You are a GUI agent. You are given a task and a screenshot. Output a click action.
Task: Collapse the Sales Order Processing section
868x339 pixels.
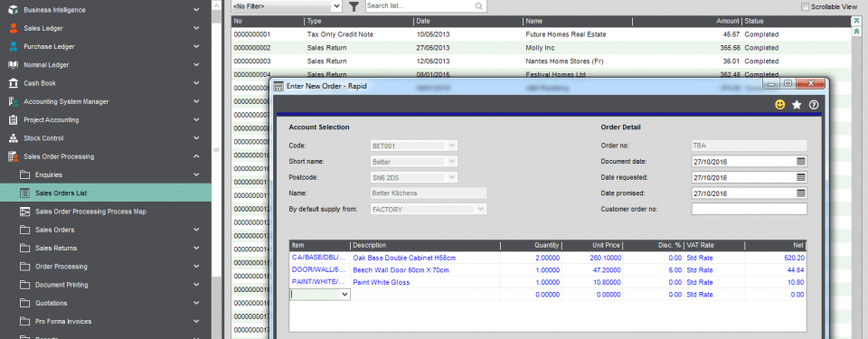point(196,156)
